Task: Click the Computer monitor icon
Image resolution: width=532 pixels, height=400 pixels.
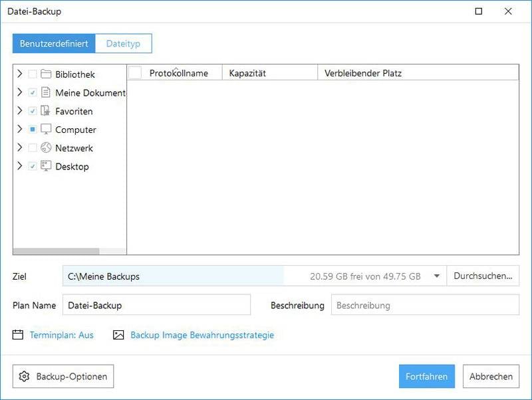Action: (46, 130)
